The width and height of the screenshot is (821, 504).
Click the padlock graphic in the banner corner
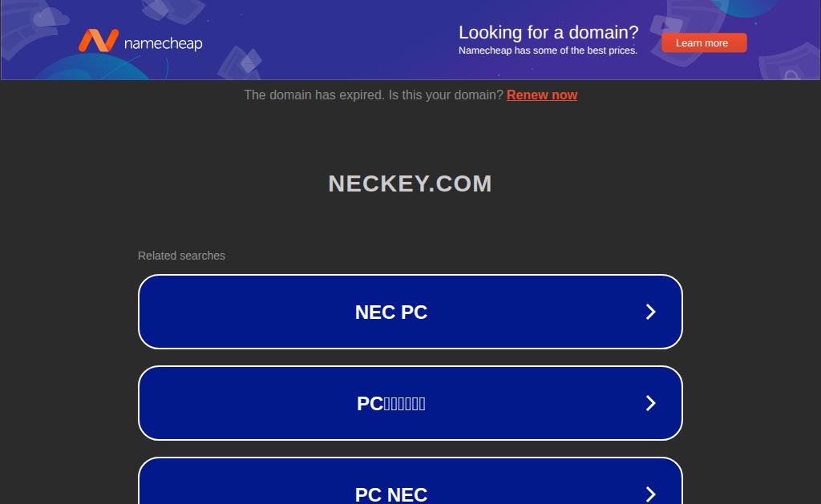(x=791, y=75)
